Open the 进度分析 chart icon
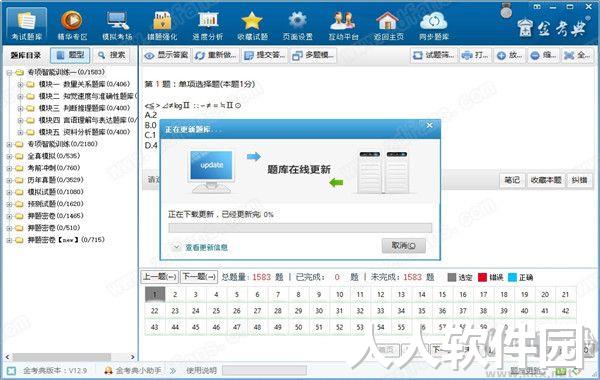 tap(208, 25)
